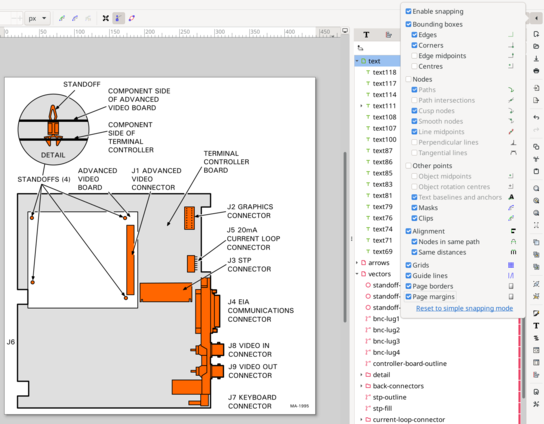Open the px units dropdown
Screen dimensions: 544x424
pos(38,18)
